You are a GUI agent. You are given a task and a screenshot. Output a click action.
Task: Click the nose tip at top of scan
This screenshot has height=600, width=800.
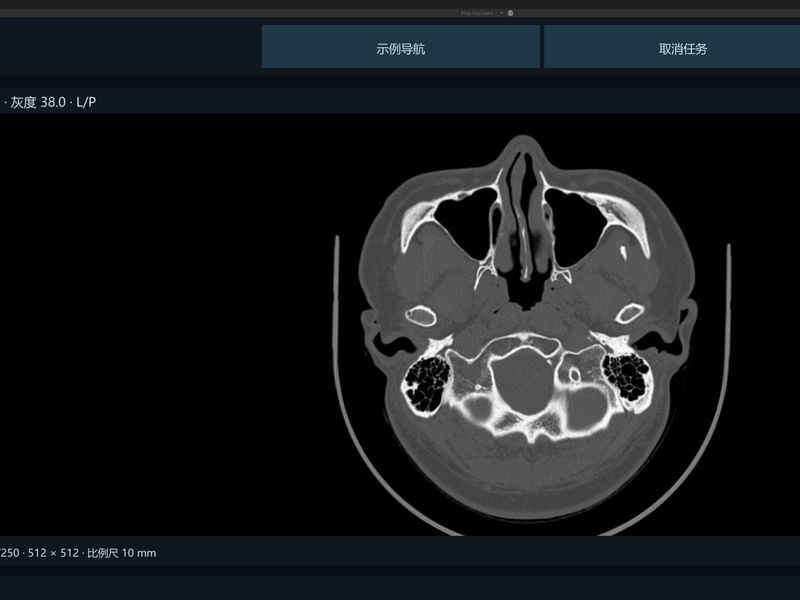523,144
